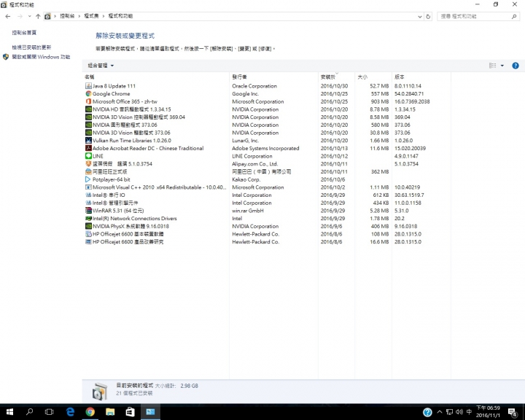
Task: Open 開啟或關閉 Windows 功能 link
Action: point(41,57)
